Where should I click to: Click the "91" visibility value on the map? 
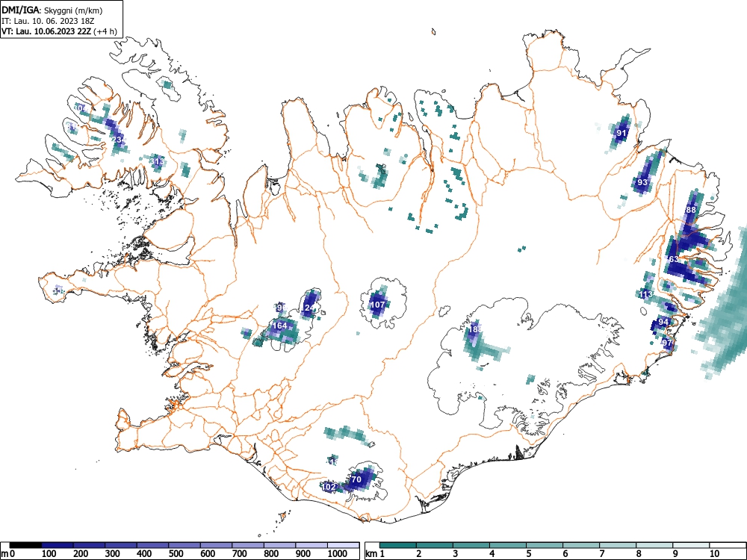(x=622, y=133)
